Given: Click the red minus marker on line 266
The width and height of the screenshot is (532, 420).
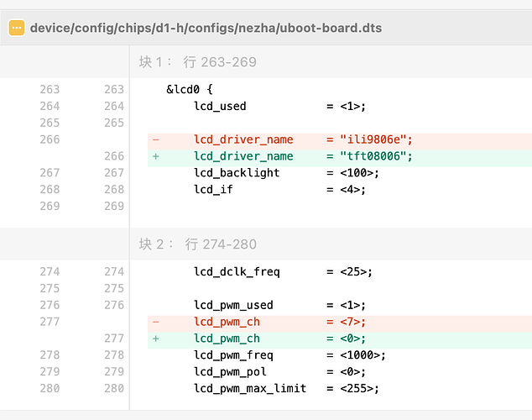Looking at the screenshot, I should (x=156, y=139).
